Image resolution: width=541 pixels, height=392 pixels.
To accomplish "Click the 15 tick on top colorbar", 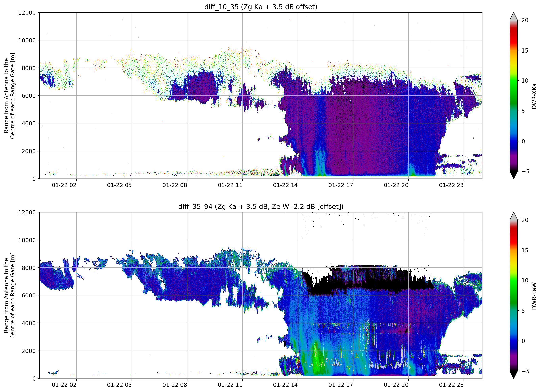I will coord(525,51).
